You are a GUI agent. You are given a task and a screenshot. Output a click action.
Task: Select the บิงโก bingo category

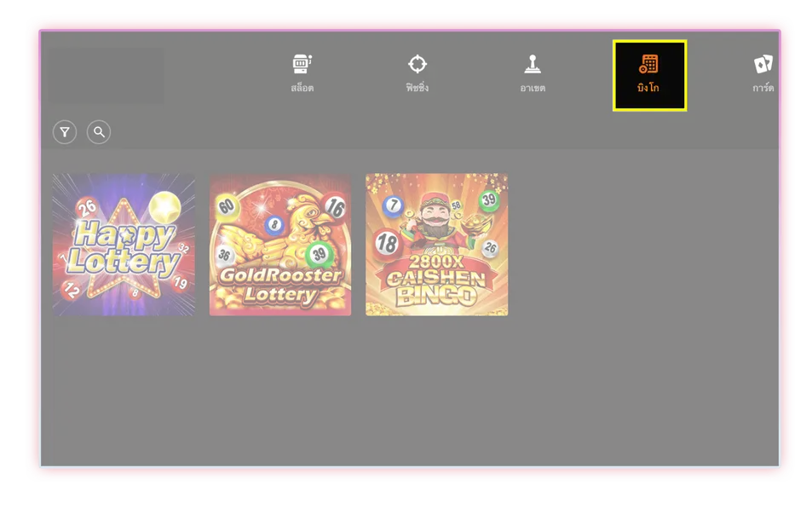click(x=649, y=75)
